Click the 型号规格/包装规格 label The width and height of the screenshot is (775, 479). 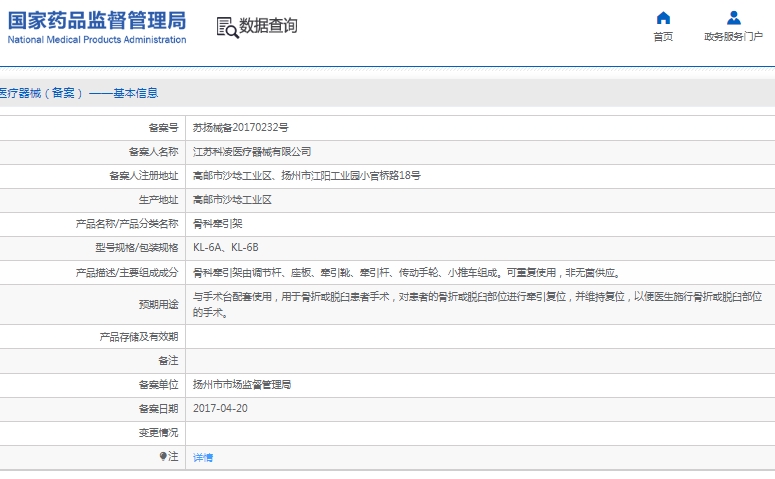point(137,248)
